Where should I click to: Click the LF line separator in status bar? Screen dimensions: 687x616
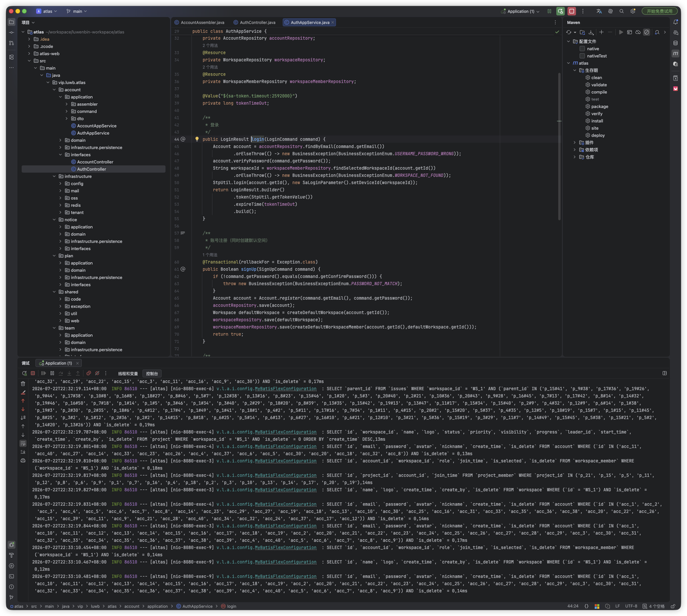click(617, 606)
